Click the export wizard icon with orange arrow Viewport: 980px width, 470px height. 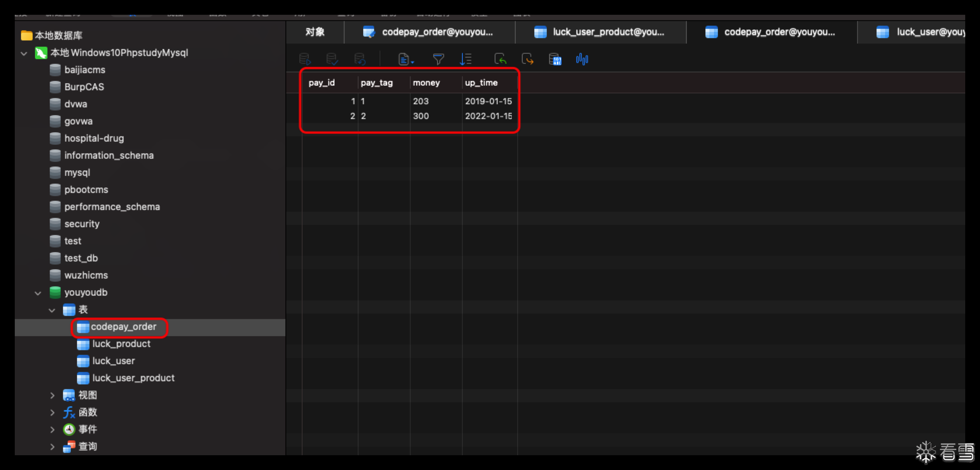pos(527,59)
